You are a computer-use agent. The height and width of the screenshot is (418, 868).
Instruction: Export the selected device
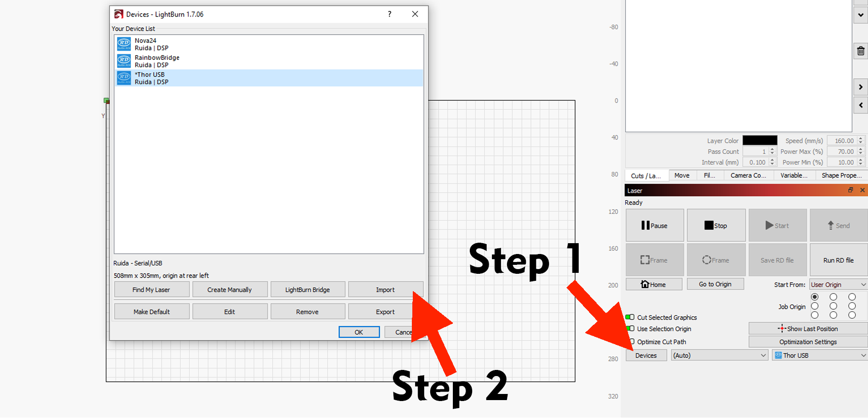click(385, 311)
